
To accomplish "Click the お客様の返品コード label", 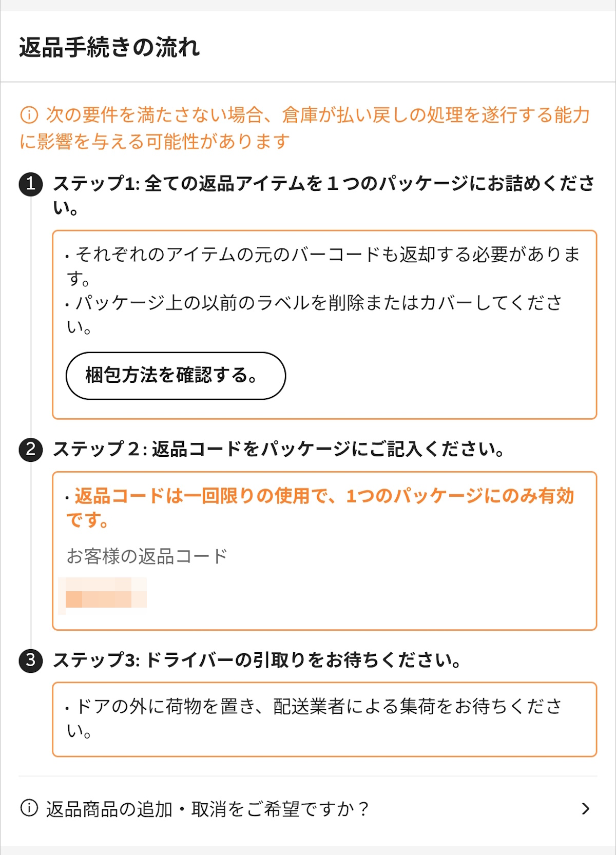I will (x=147, y=556).
